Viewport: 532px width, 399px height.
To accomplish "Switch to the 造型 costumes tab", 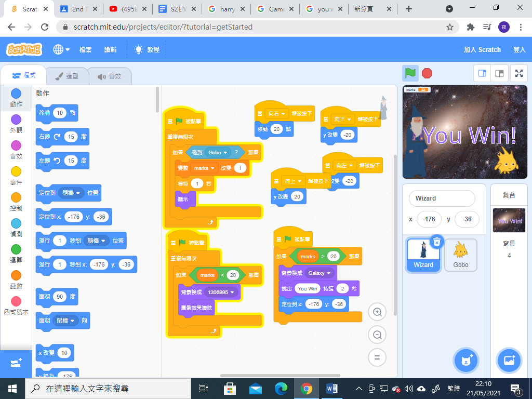I will click(x=65, y=76).
